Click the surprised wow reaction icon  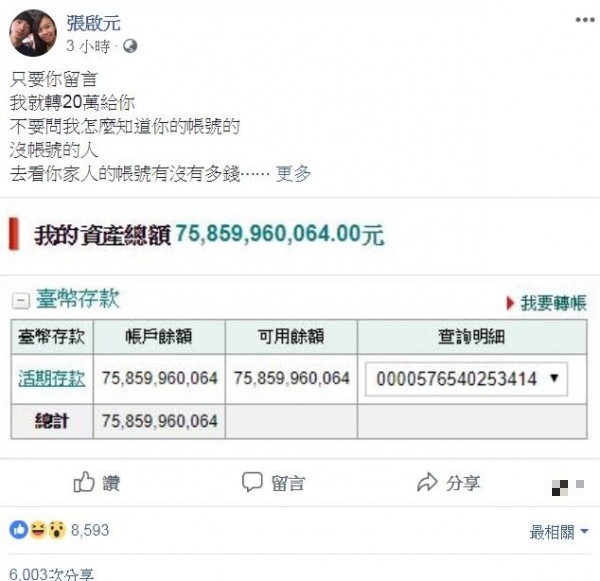point(57,530)
